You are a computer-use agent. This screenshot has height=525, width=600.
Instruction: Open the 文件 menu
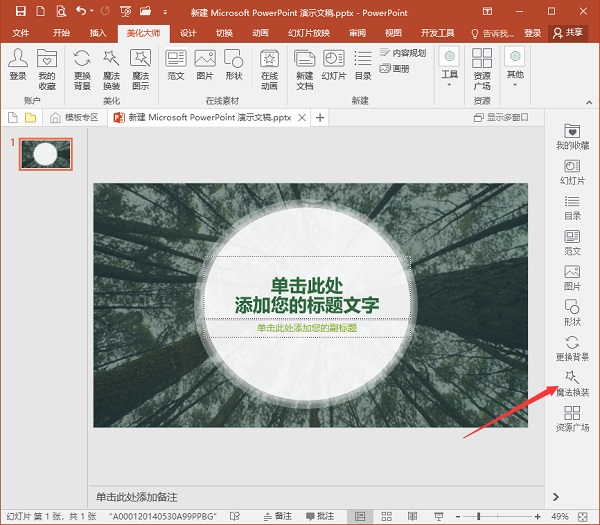[x=21, y=33]
